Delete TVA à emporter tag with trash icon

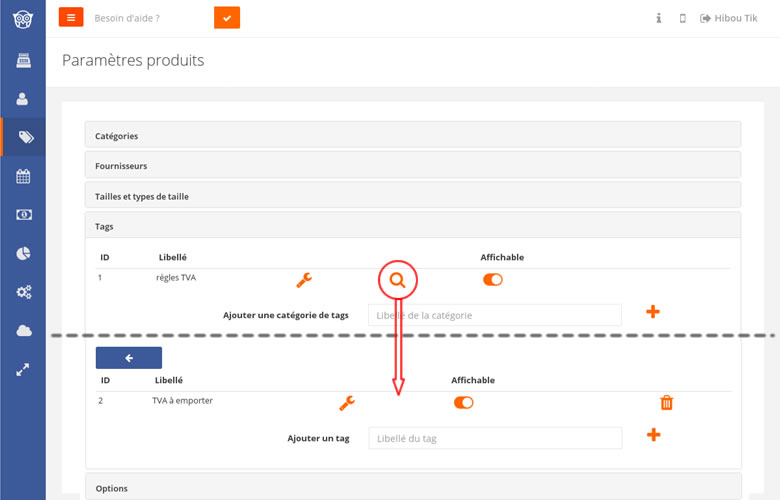[x=666, y=402]
